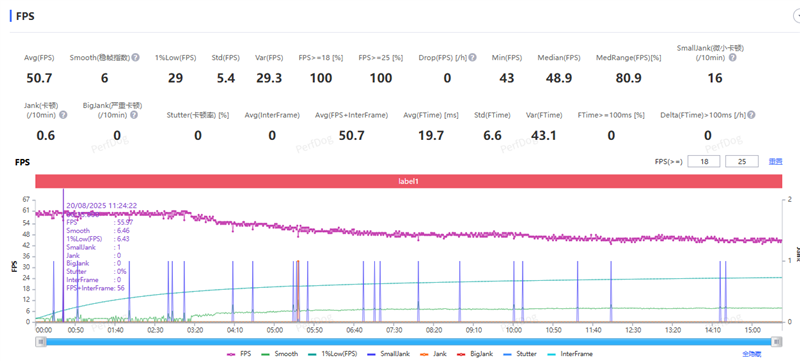Select the red label1 bar

(409, 181)
